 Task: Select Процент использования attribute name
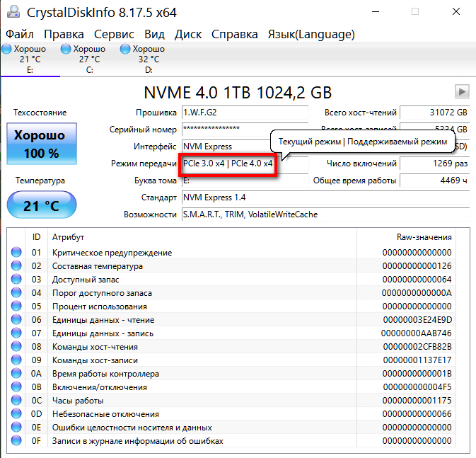click(x=100, y=307)
